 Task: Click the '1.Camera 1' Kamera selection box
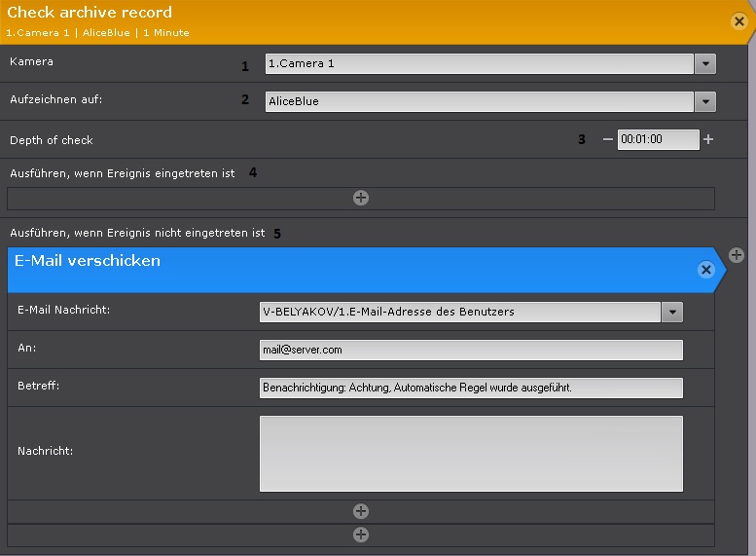tap(479, 64)
